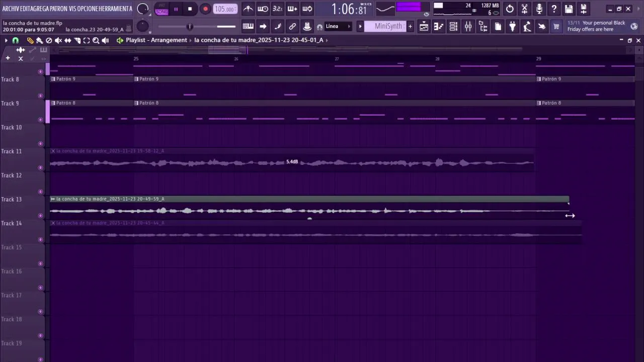
Task: Select the Paint brush tool in playlist
Action: coord(39,40)
